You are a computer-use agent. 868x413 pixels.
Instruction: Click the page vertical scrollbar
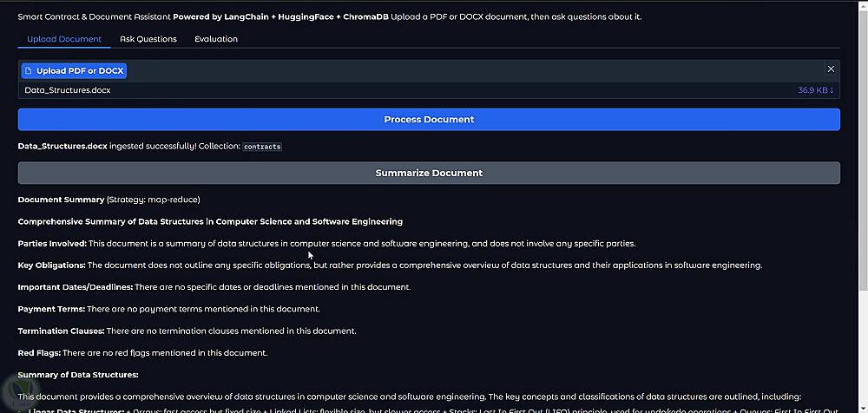click(x=863, y=149)
